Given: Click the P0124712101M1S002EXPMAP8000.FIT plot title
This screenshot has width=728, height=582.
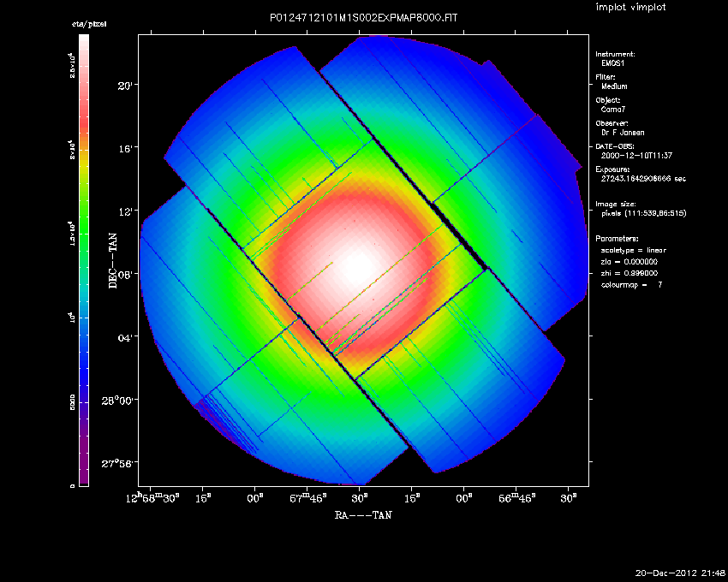Looking at the screenshot, I should coord(363,17).
